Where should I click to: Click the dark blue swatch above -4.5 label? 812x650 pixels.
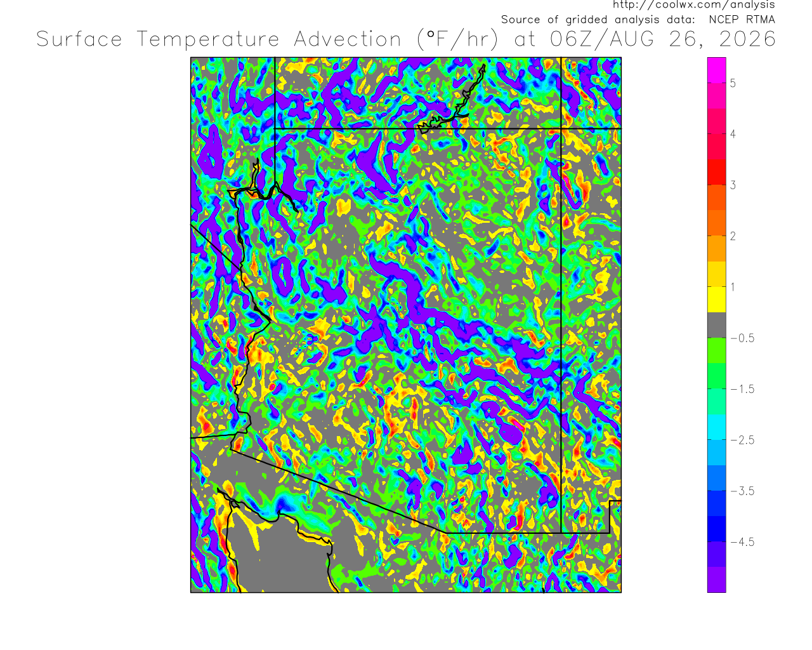click(x=717, y=529)
